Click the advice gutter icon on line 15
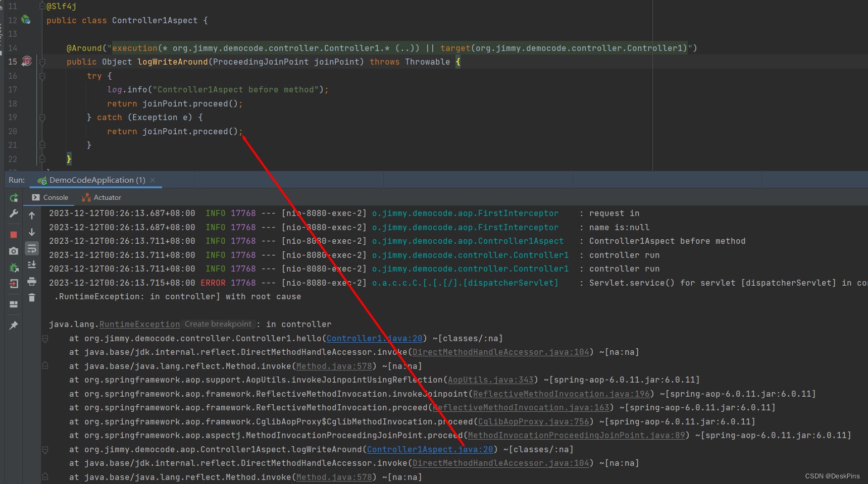868x484 pixels. click(x=27, y=62)
